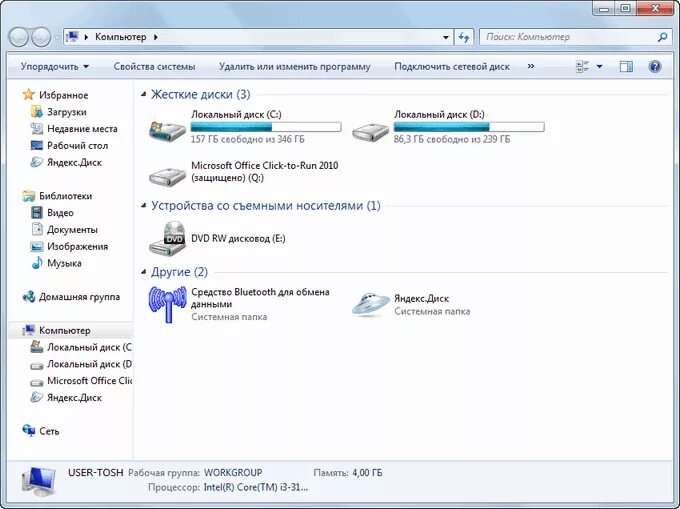
Task: Click Удалить или изменить программу
Action: click(x=294, y=66)
